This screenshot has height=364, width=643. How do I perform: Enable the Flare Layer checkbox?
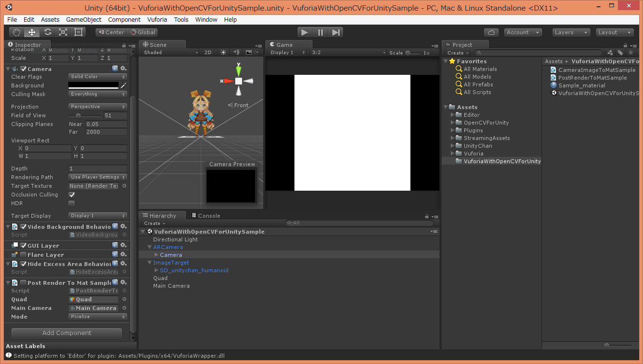point(24,255)
